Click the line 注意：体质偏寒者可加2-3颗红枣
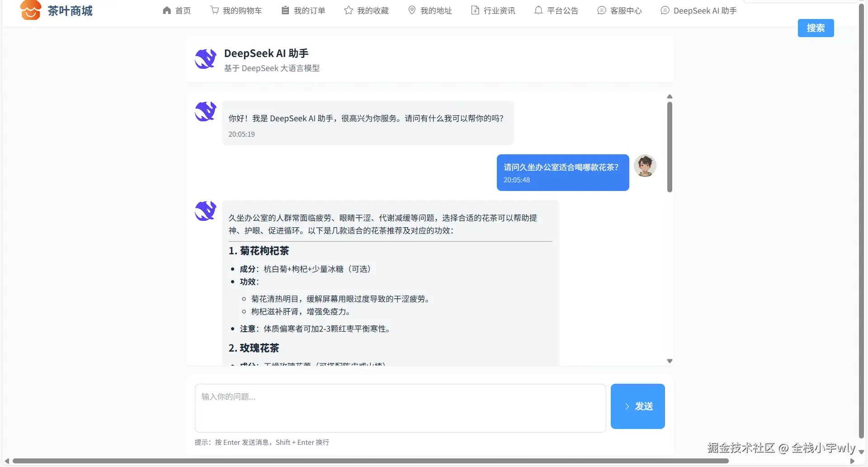The height and width of the screenshot is (467, 868). [316, 329]
